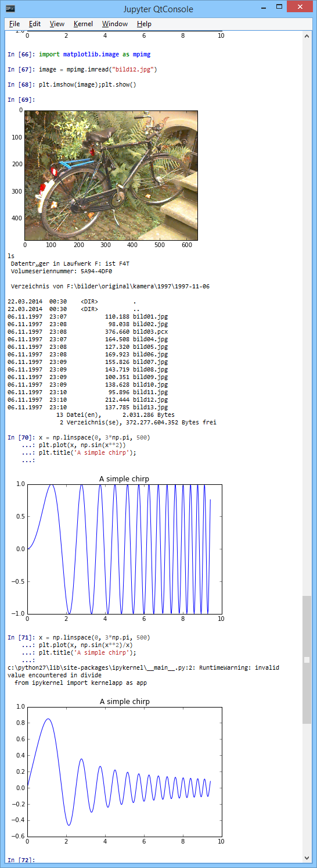Screen dimensions: 317x868
Task: Click the line 'from ipykernel import kernelapp as app'
Action: click(x=81, y=683)
